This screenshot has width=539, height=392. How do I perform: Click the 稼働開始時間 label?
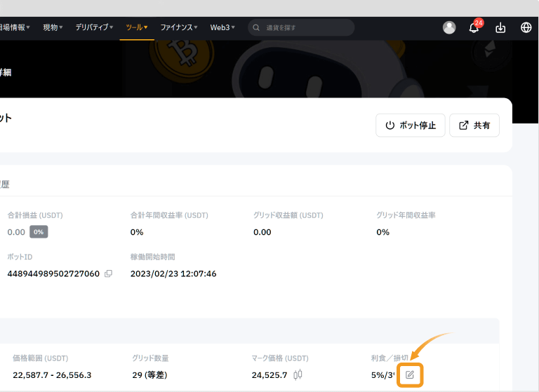[152, 257]
